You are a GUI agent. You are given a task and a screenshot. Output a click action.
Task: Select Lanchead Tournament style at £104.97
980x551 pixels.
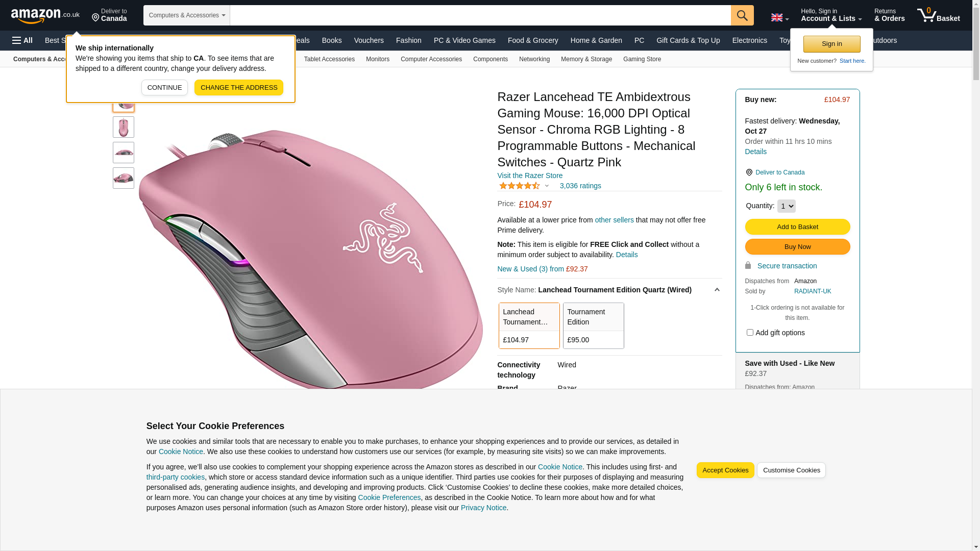[x=529, y=325]
